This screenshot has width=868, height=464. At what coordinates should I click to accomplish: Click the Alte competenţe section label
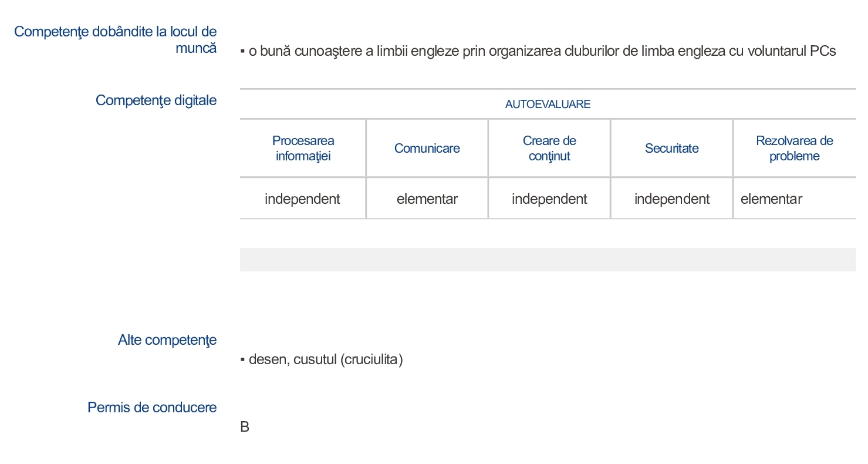point(167,340)
